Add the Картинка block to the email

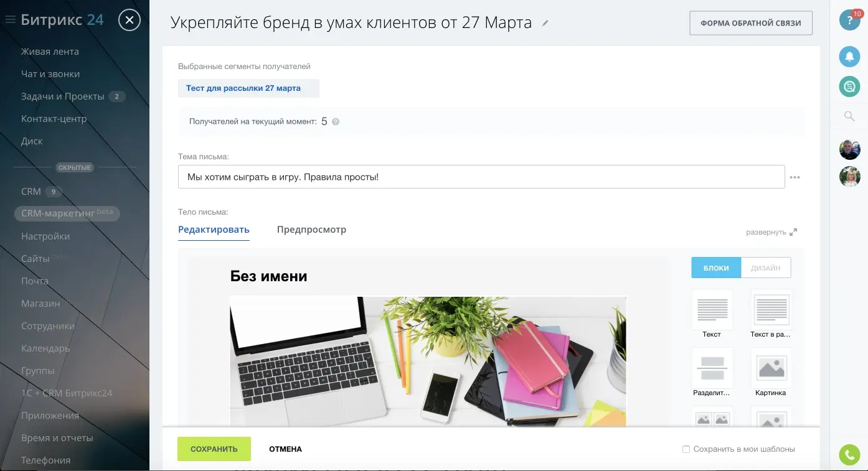[771, 367]
